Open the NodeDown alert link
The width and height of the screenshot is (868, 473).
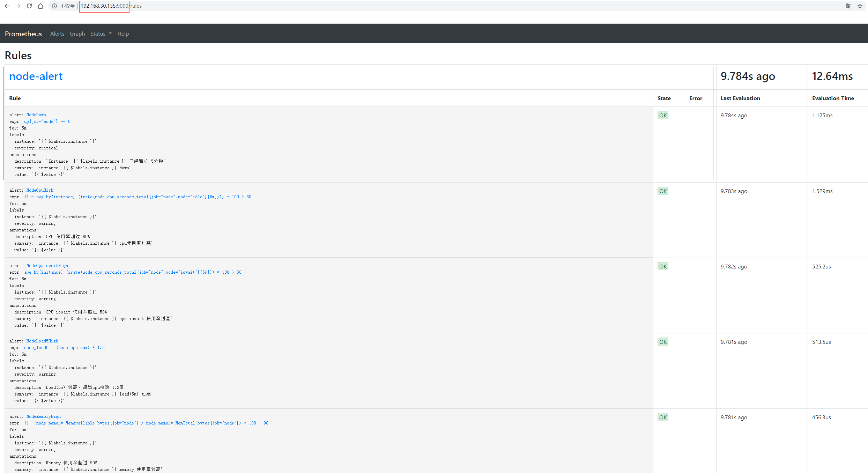point(36,114)
